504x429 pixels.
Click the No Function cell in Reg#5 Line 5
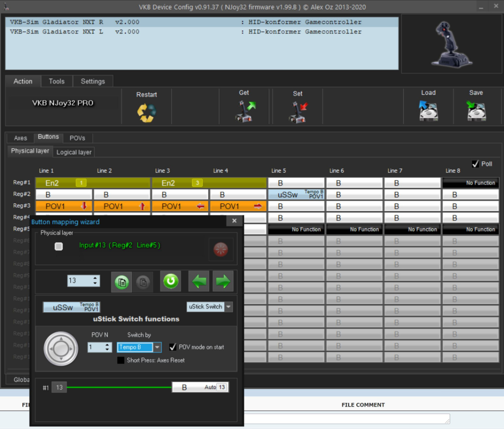(x=296, y=229)
